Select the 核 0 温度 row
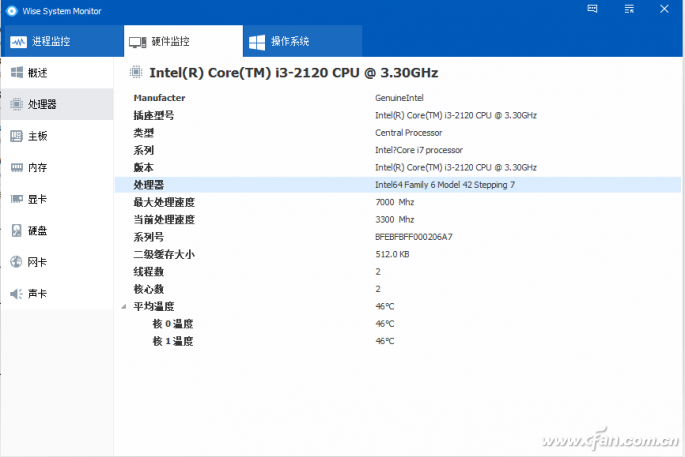 pyautogui.click(x=398, y=324)
